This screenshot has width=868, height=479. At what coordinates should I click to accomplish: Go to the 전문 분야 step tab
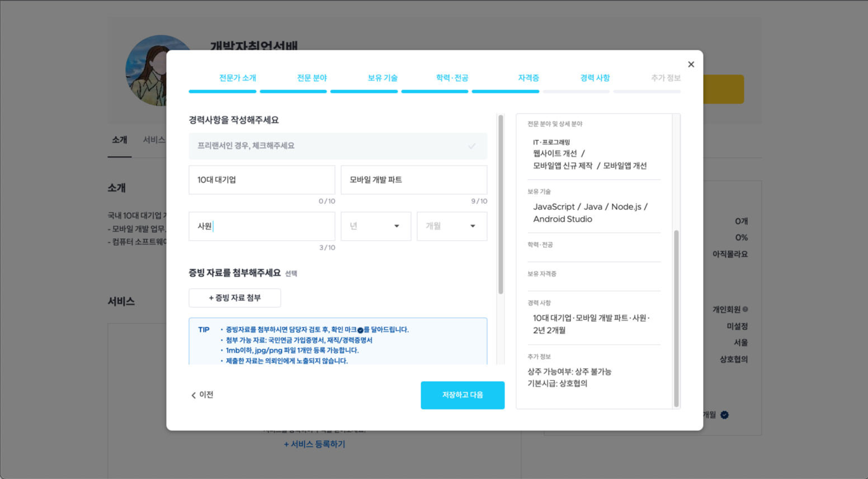pos(312,78)
